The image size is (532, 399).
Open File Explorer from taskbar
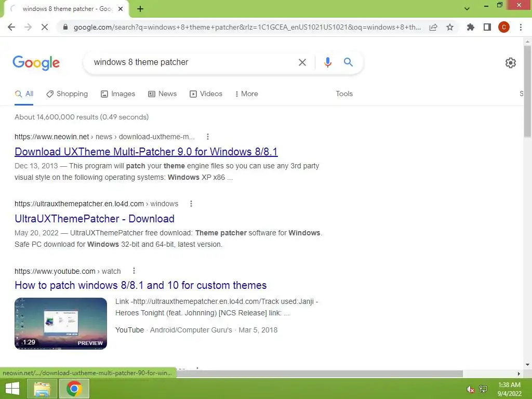[x=42, y=389]
